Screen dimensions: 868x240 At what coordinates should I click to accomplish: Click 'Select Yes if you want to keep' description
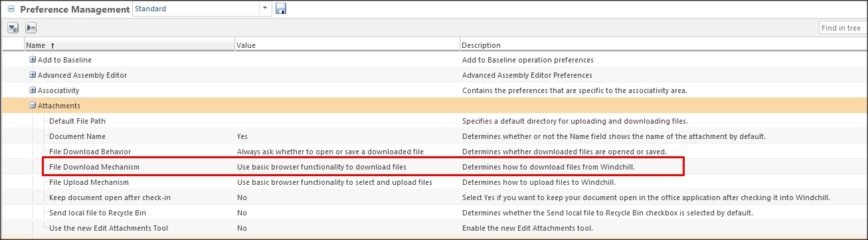click(646, 197)
